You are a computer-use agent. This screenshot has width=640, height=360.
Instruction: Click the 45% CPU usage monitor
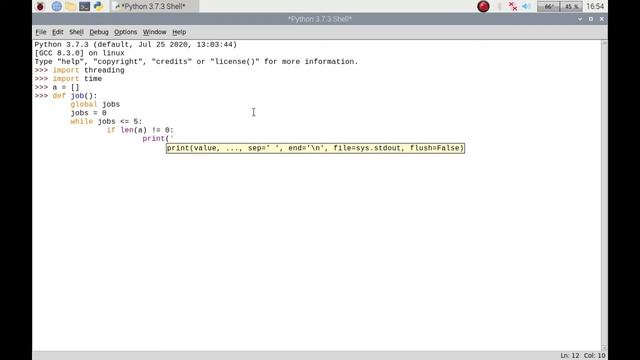(x=571, y=7)
